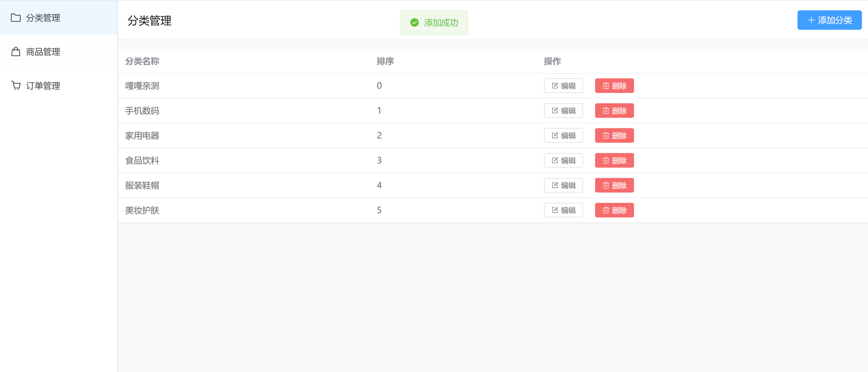The height and width of the screenshot is (372, 868).
Task: Click the green checkmark in 添加成功 toast
Action: [414, 23]
